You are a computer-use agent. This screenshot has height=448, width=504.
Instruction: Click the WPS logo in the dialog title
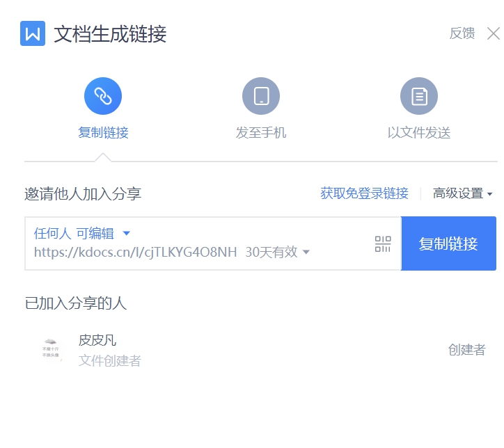click(33, 33)
